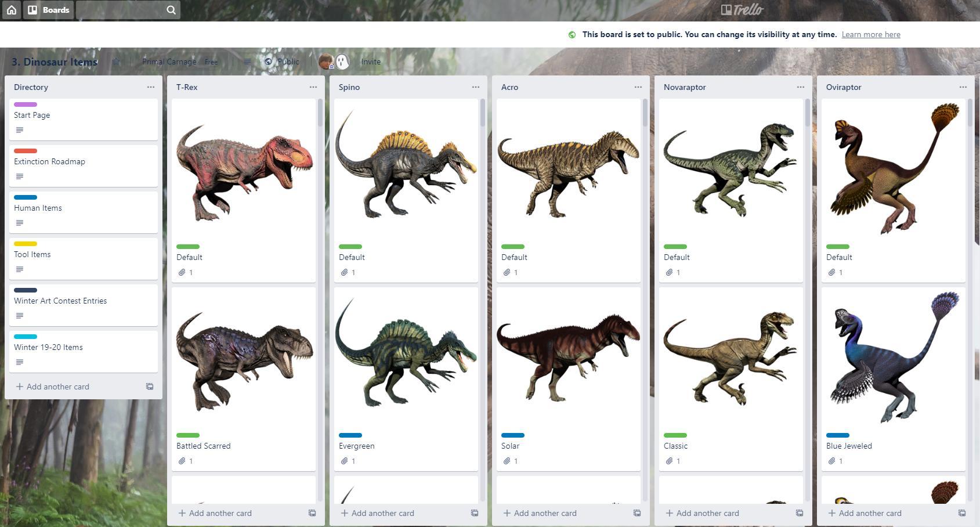This screenshot has width=980, height=527.
Task: Click green label on Classic card
Action: point(675,435)
